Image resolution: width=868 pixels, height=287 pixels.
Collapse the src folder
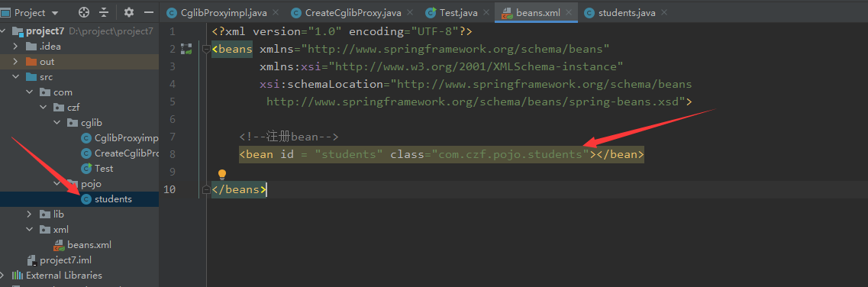click(15, 77)
